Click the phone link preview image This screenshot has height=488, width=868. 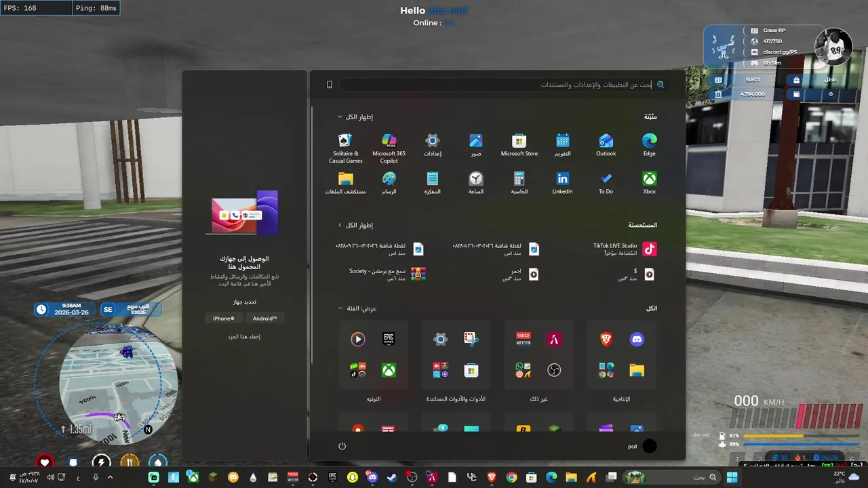[x=244, y=213]
